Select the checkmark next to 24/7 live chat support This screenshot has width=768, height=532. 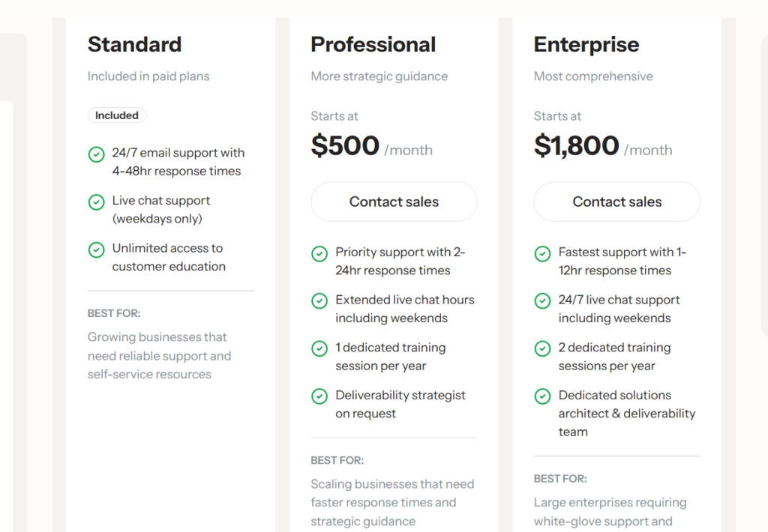[x=542, y=301]
